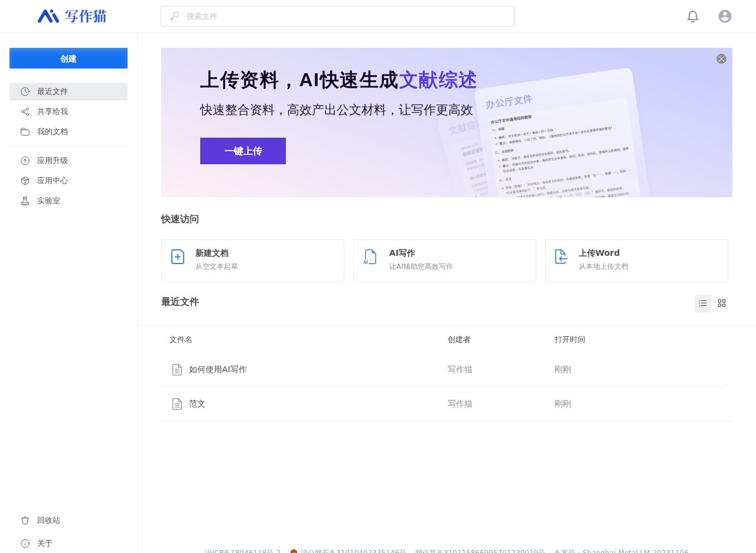Dismiss the 文献综述 promotional banner
The width and height of the screenshot is (756, 553).
point(721,58)
